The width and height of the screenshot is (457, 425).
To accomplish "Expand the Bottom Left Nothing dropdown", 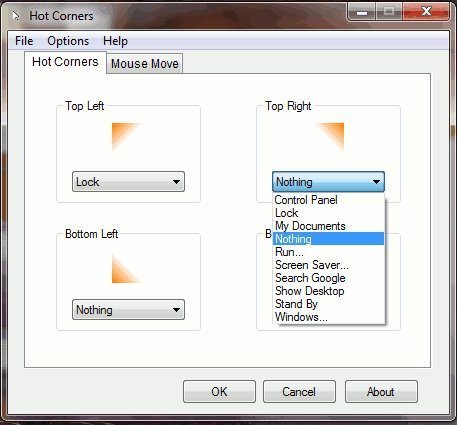I will click(128, 310).
